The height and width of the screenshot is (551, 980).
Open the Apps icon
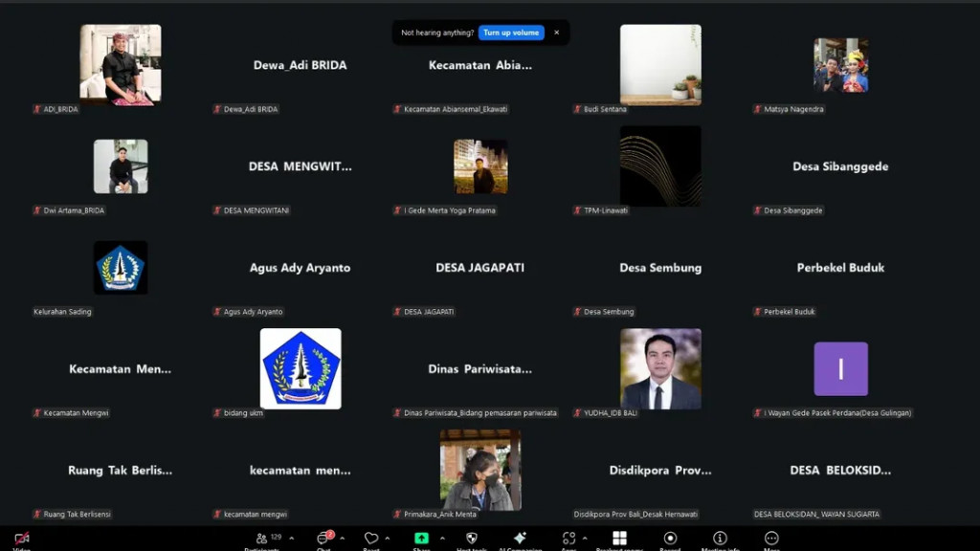tap(569, 540)
